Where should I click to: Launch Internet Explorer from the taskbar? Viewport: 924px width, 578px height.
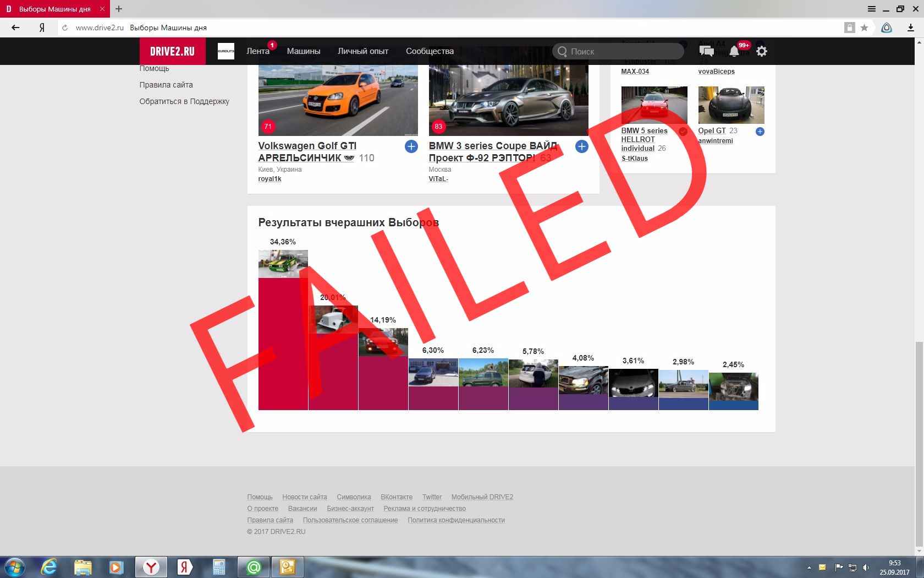[49, 567]
